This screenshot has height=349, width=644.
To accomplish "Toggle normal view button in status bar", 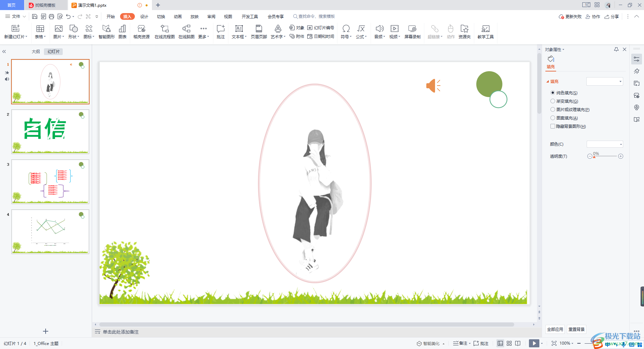I will (500, 343).
